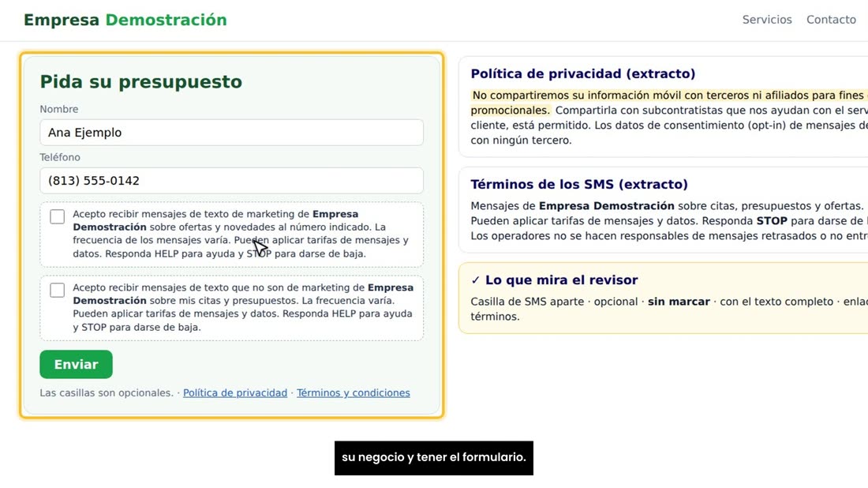Click the 'Pida su presupuesto' heading

[141, 81]
